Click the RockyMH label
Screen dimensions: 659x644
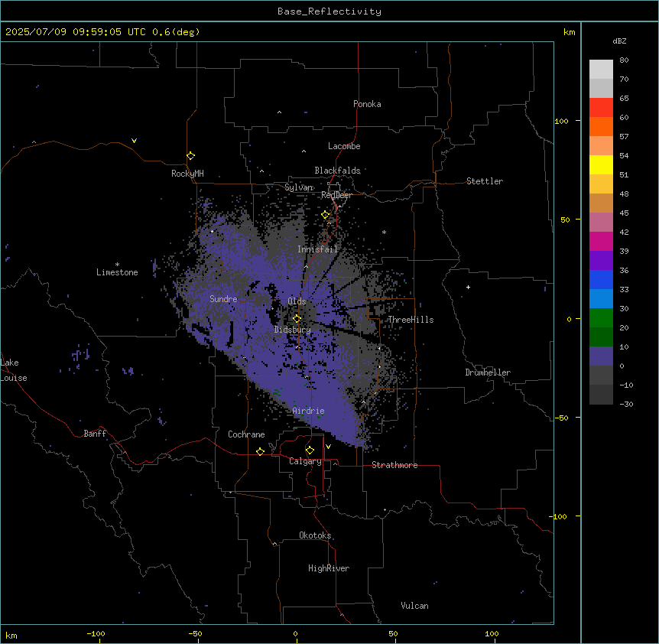pyautogui.click(x=187, y=174)
